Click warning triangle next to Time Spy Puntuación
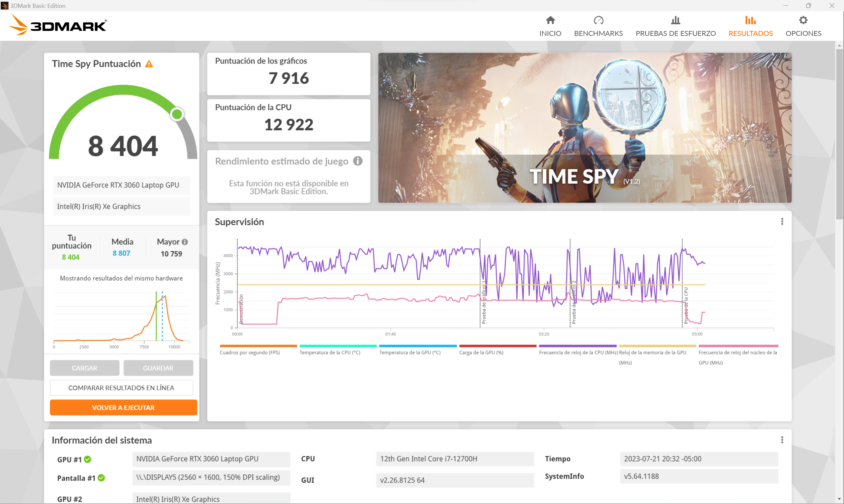 point(149,64)
